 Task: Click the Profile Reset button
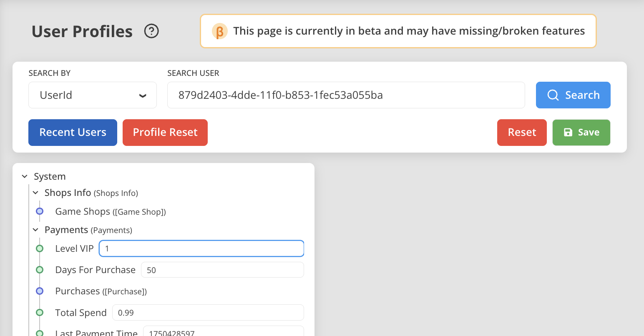tap(165, 133)
